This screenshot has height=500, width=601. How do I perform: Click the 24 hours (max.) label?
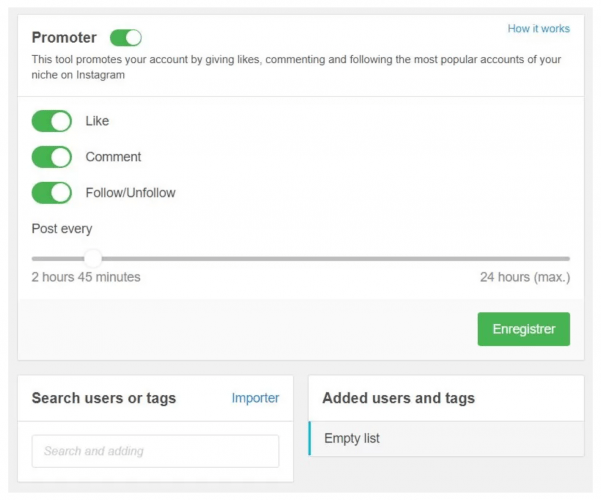[524, 277]
